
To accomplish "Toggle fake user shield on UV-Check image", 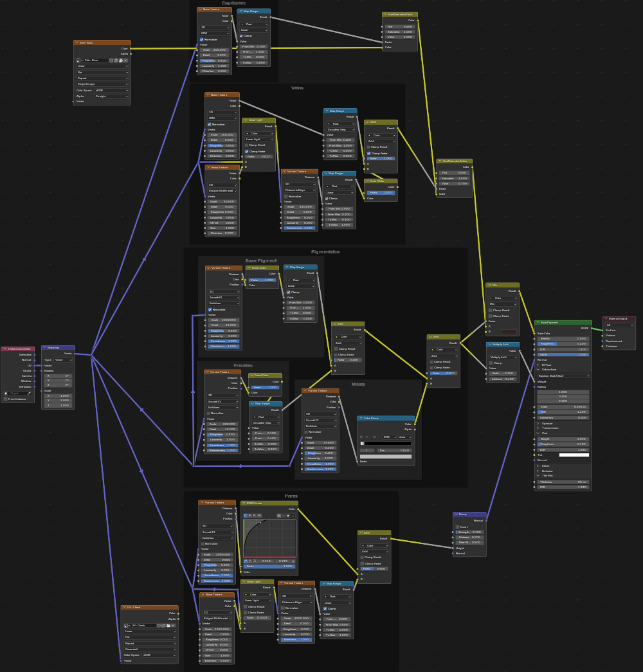I will [159, 625].
